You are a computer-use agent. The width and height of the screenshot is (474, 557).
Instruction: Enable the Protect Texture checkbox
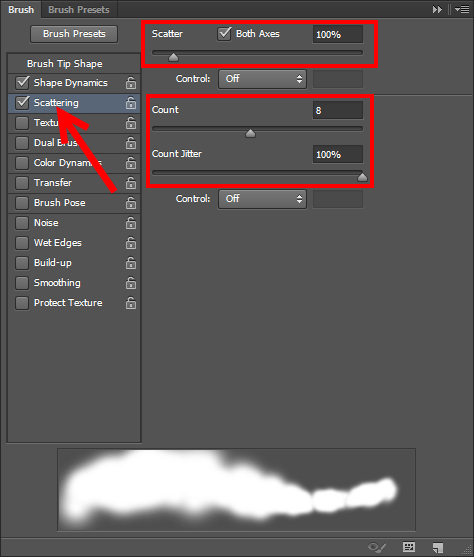[22, 303]
